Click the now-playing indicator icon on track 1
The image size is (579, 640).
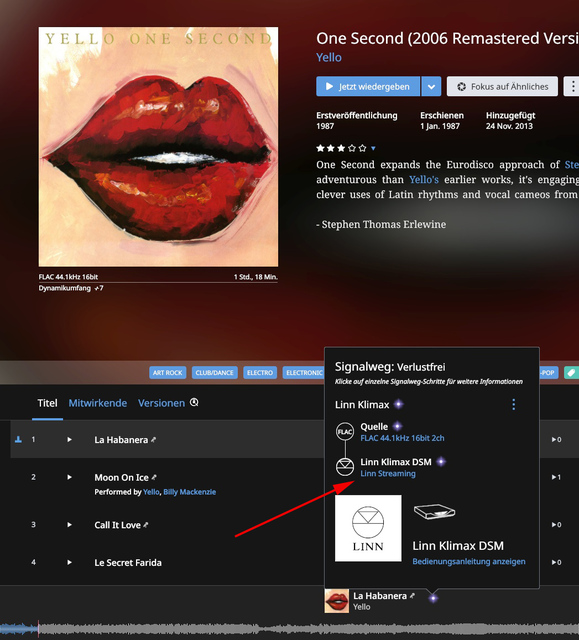[18, 440]
